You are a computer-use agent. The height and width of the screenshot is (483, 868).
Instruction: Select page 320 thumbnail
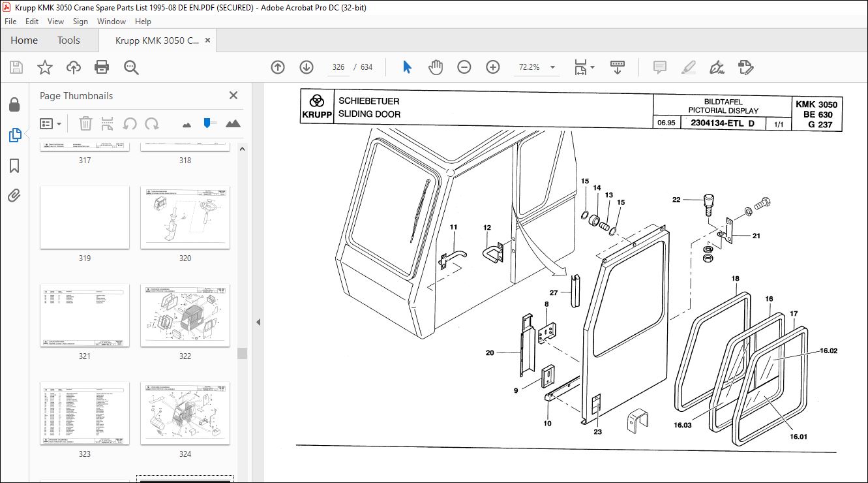(x=185, y=217)
